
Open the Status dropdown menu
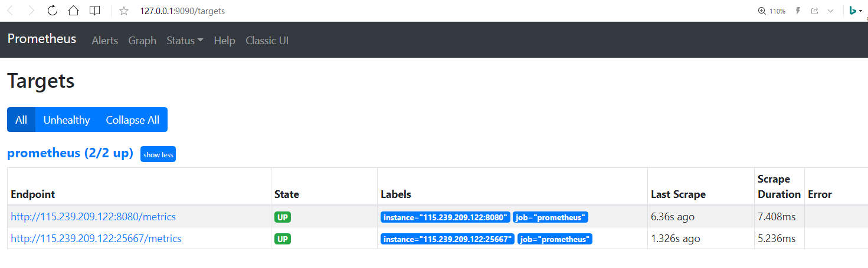185,41
